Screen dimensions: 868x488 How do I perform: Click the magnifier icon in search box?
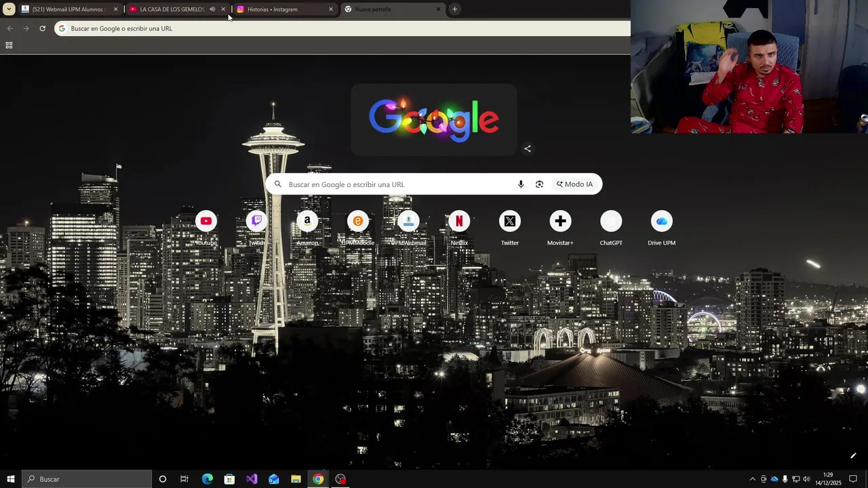point(277,184)
